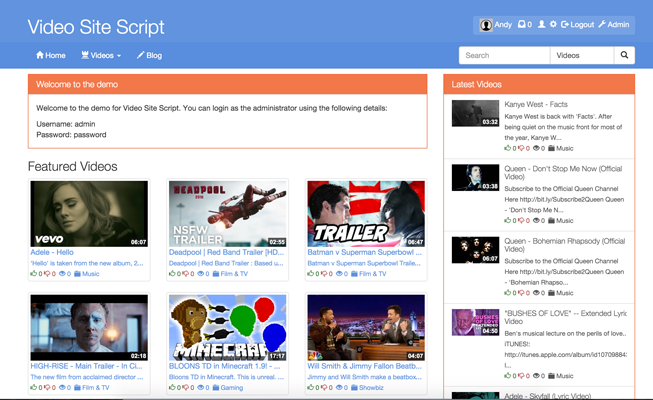Open the Kanye West - Facts title
Viewport: 653px width, 400px height.
coord(536,104)
